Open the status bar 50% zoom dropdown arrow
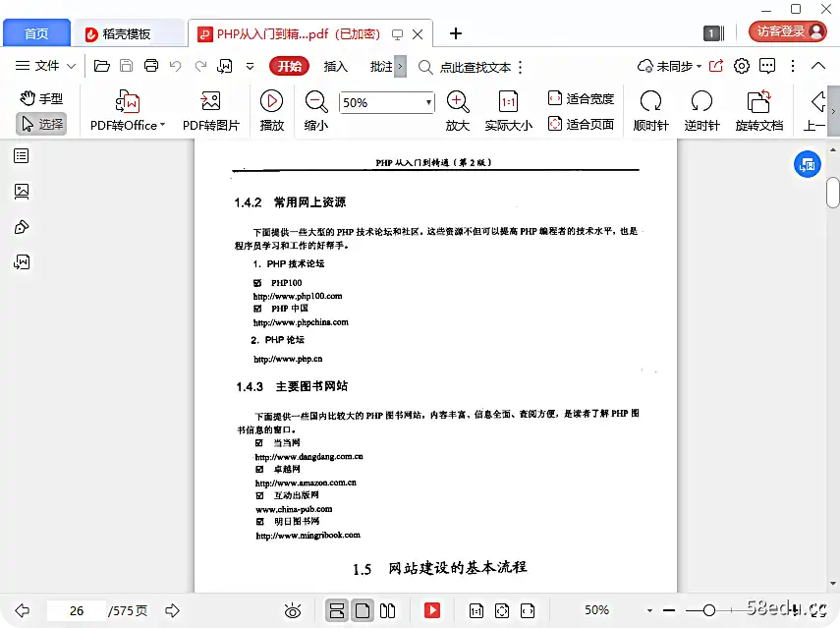840x628 pixels. (649, 610)
